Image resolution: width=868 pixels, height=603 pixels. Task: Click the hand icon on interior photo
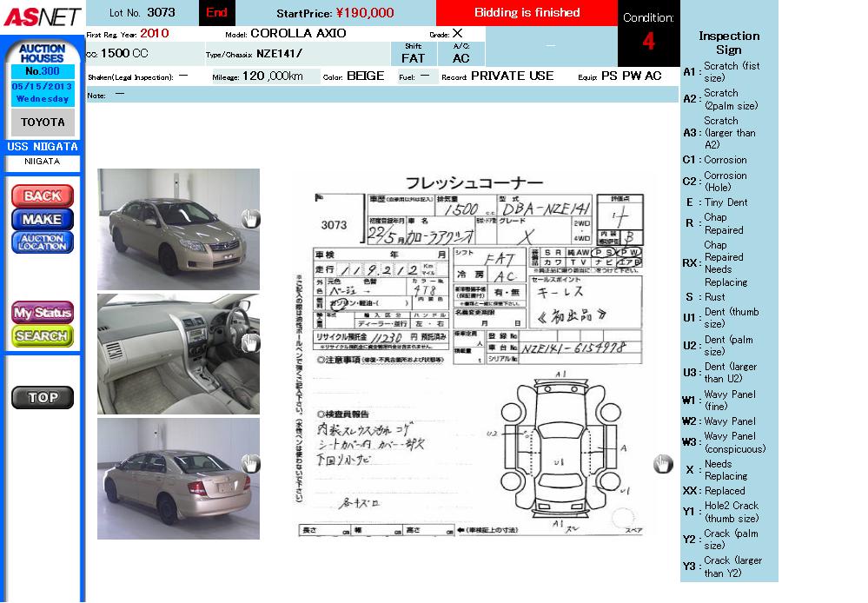coord(250,342)
